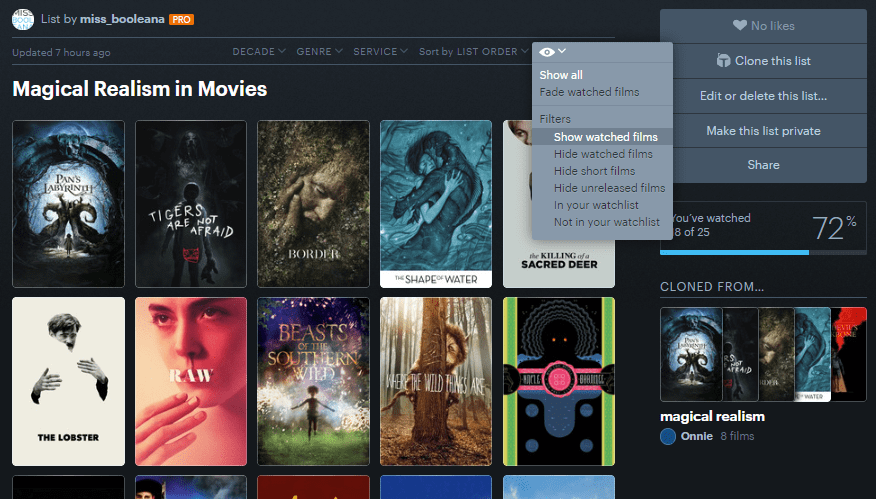This screenshot has width=876, height=499.
Task: Open The Shape of Water poster
Action: pyautogui.click(x=436, y=204)
